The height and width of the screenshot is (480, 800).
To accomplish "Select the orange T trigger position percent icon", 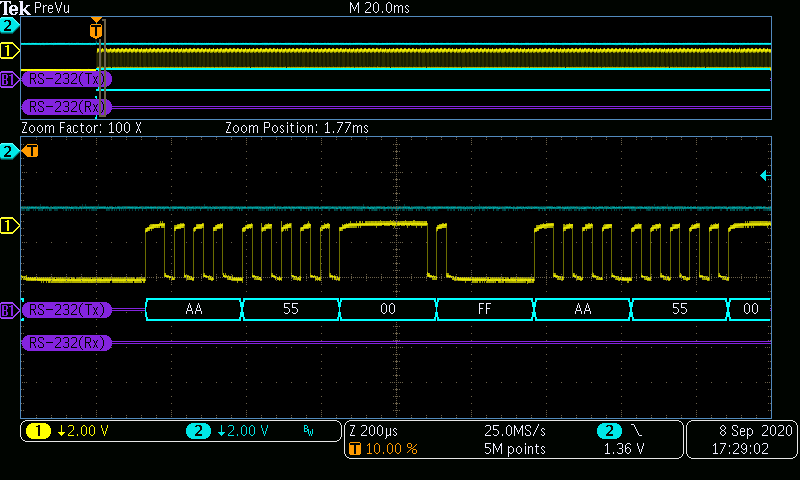I will click(x=353, y=450).
